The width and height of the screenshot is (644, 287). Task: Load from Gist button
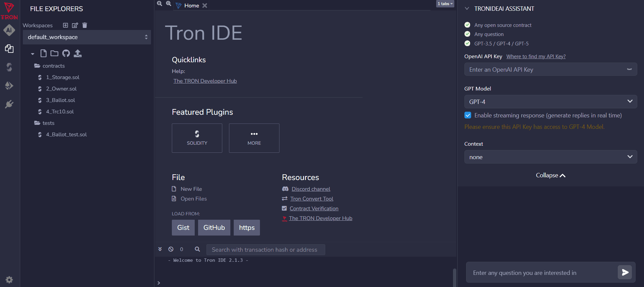pos(183,227)
